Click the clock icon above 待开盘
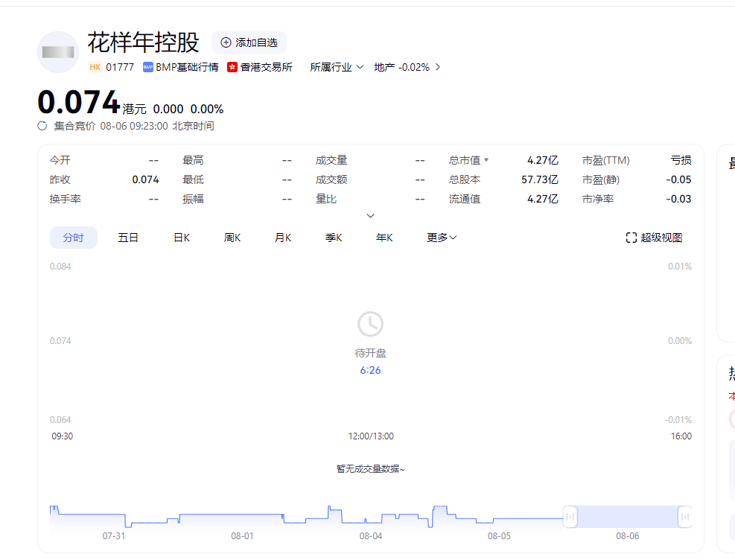This screenshot has height=560, width=735. coord(370,324)
